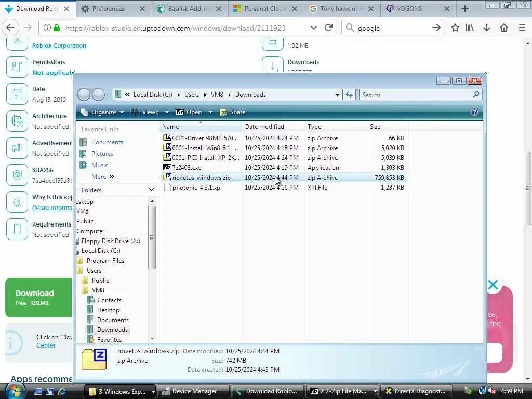This screenshot has height=399, width=532.
Task: Launch Internet Explorer from quick launch
Action: (x=62, y=391)
